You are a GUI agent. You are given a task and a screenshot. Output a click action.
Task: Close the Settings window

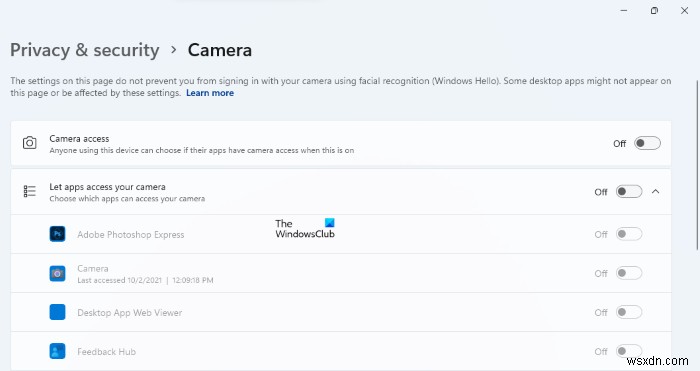684,10
